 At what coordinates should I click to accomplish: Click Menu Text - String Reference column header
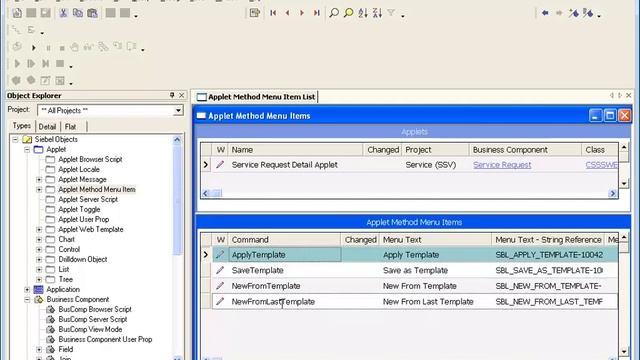(x=548, y=240)
